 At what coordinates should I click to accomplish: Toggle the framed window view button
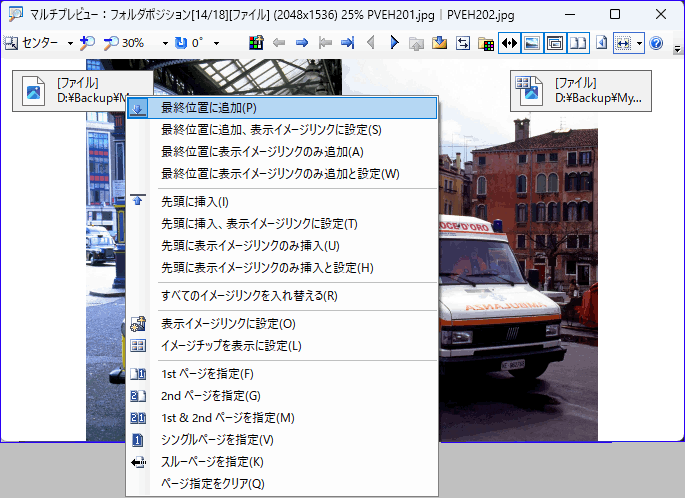555,43
